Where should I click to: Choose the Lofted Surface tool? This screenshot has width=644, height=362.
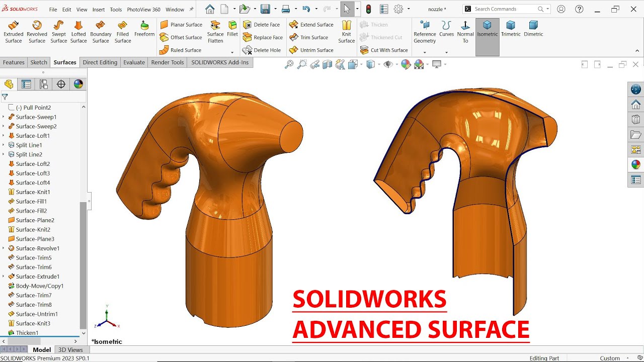click(x=78, y=32)
